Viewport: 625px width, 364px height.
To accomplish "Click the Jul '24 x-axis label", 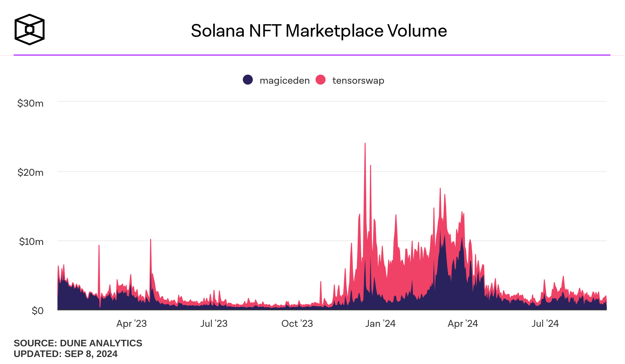I will point(545,324).
